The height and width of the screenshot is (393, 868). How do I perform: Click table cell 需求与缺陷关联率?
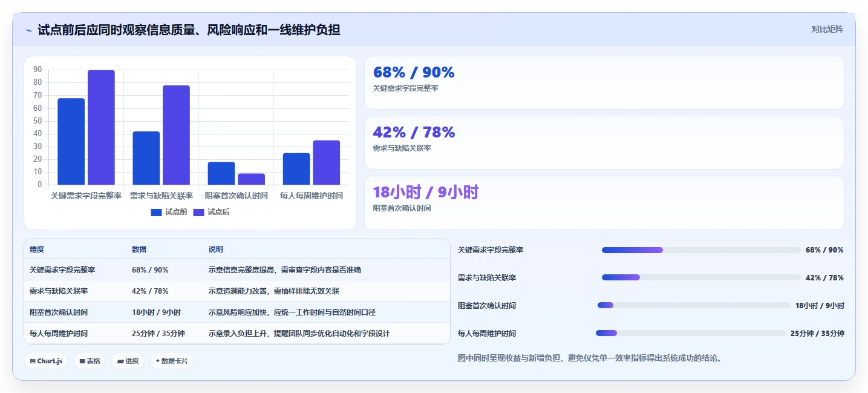pos(59,291)
